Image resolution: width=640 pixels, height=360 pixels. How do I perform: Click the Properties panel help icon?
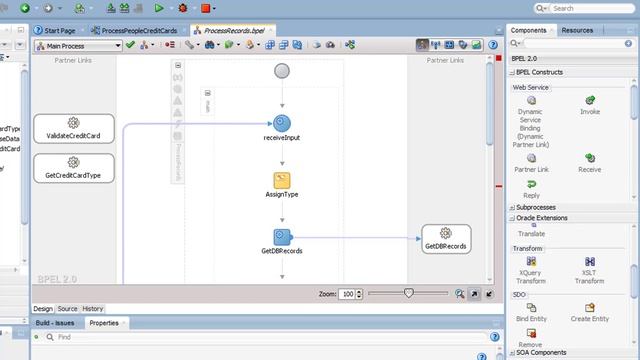pyautogui.click(x=495, y=337)
